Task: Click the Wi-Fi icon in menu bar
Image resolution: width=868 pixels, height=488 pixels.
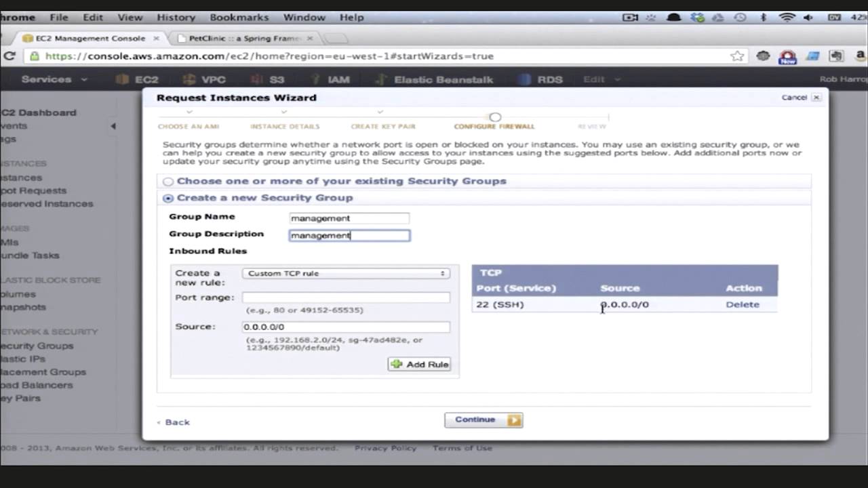Action: (x=787, y=18)
